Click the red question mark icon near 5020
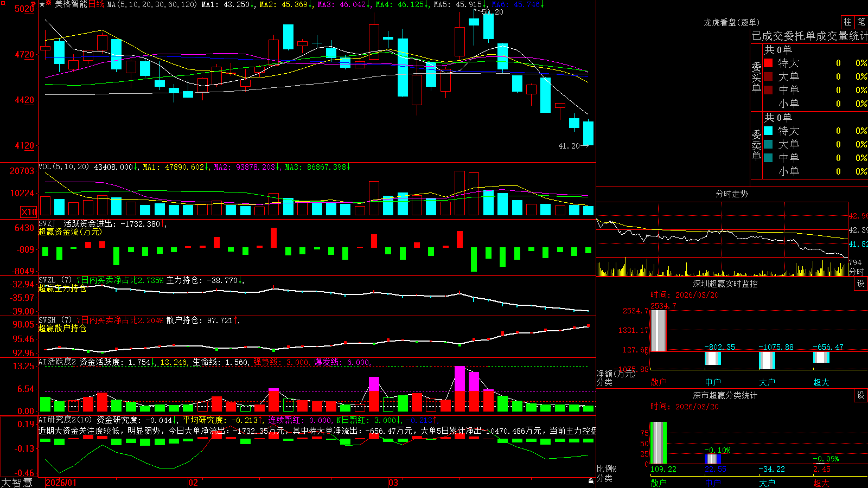This screenshot has width=868, height=488. [x=33, y=4]
